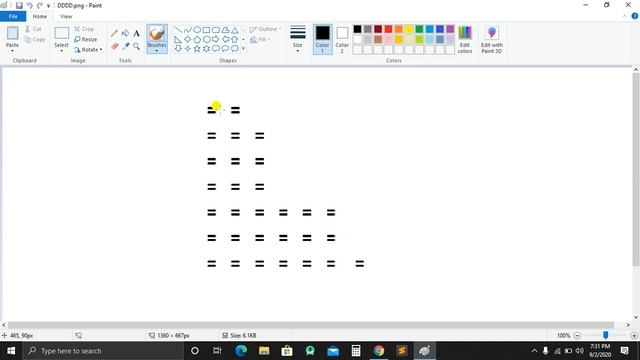The height and width of the screenshot is (360, 640).
Task: Open the Size line thickness dropdown
Action: click(x=298, y=40)
